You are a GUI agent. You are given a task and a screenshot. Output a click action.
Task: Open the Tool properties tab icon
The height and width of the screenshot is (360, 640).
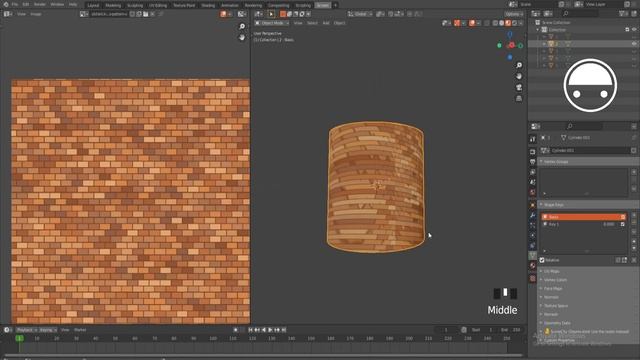click(533, 139)
